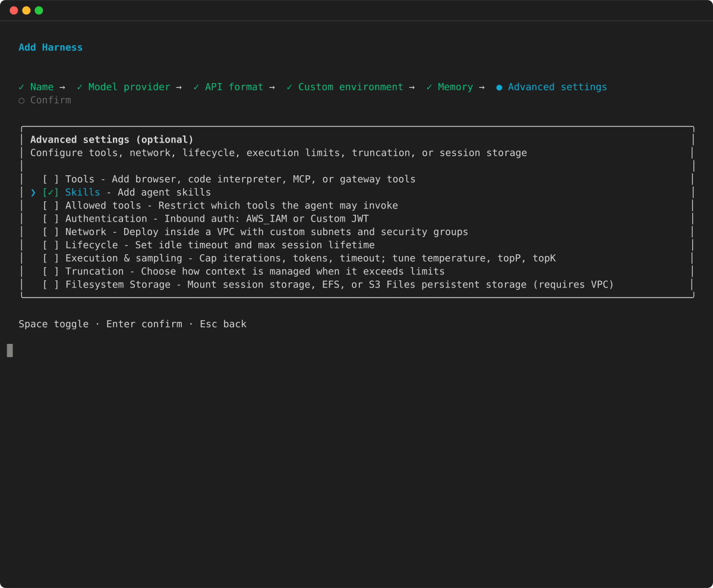Enable Execution & sampling checkbox
The width and height of the screenshot is (713, 588).
(x=51, y=258)
